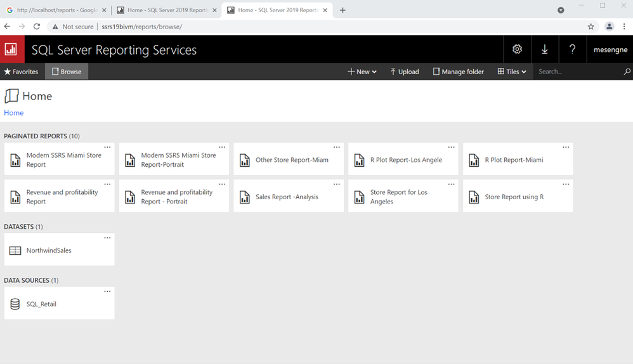The height and width of the screenshot is (364, 633).
Task: Click the download arrow icon
Action: pos(544,49)
